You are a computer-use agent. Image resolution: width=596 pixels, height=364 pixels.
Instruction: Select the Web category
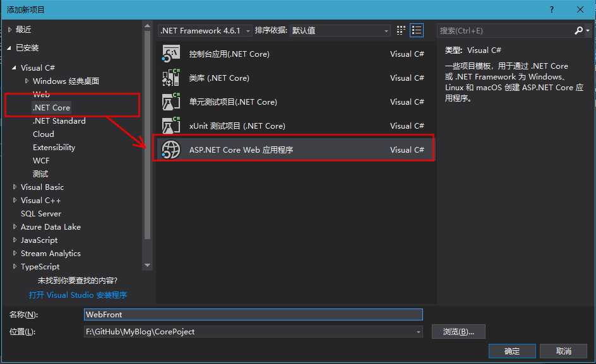41,94
